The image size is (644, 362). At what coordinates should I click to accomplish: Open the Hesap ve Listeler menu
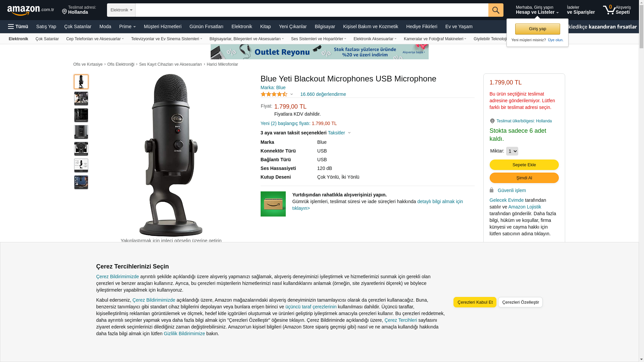[537, 10]
